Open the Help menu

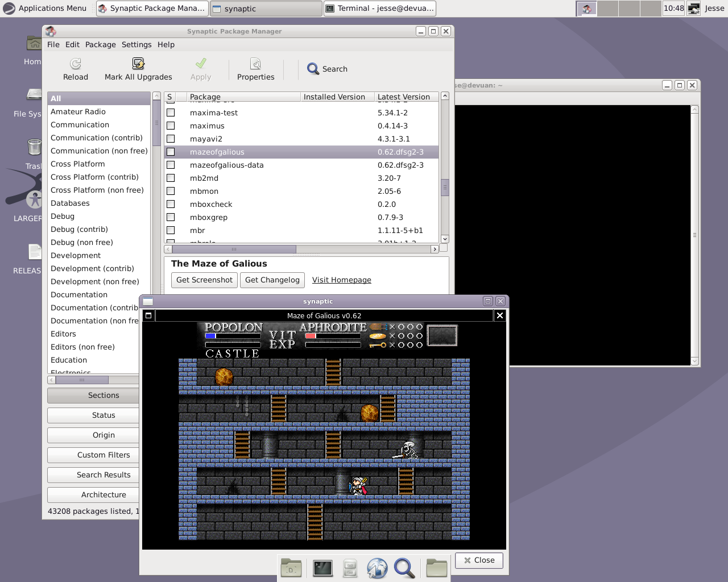tap(166, 44)
